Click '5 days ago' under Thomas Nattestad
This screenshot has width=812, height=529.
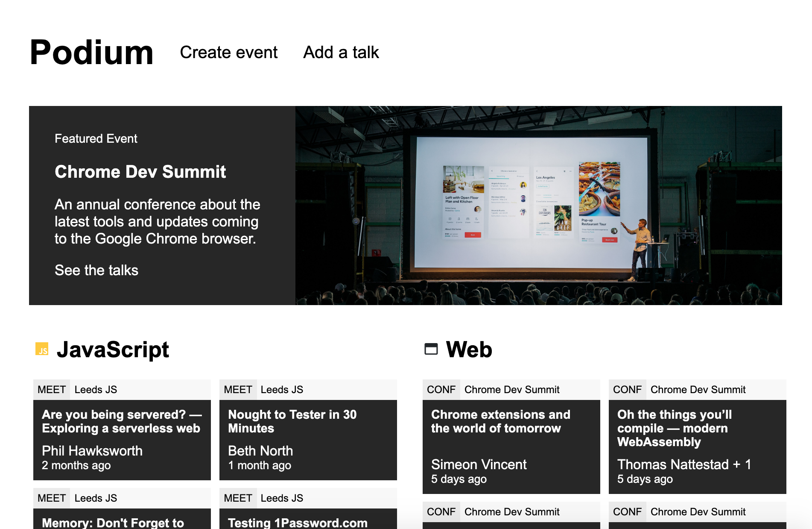645,479
